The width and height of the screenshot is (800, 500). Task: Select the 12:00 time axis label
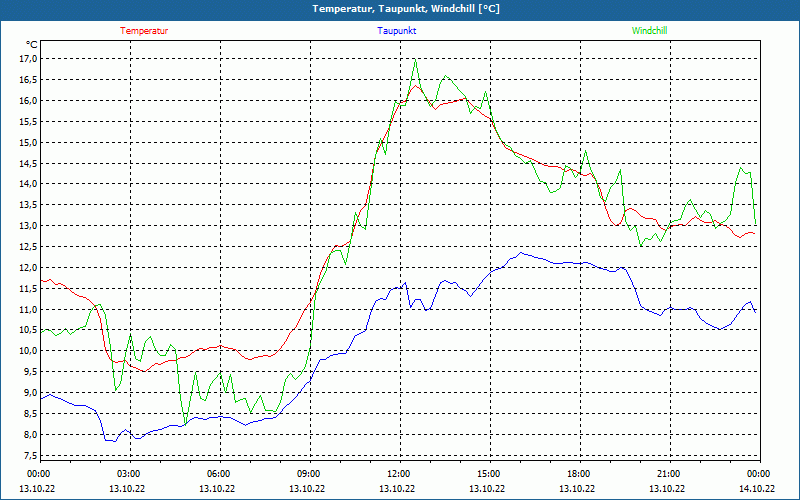click(398, 474)
